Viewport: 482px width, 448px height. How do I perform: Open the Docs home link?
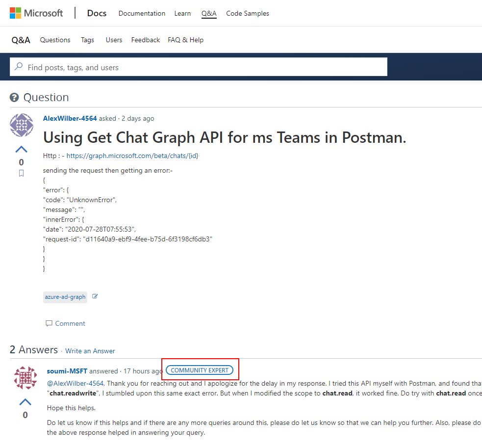97,13
